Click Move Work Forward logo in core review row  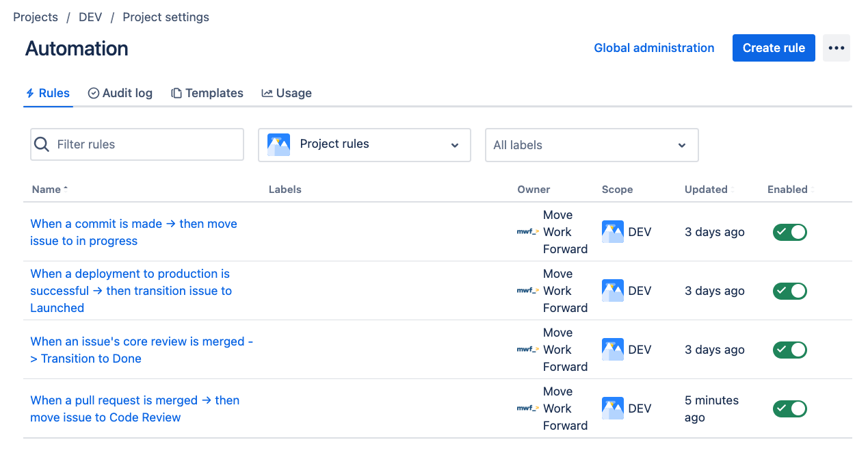[527, 350]
